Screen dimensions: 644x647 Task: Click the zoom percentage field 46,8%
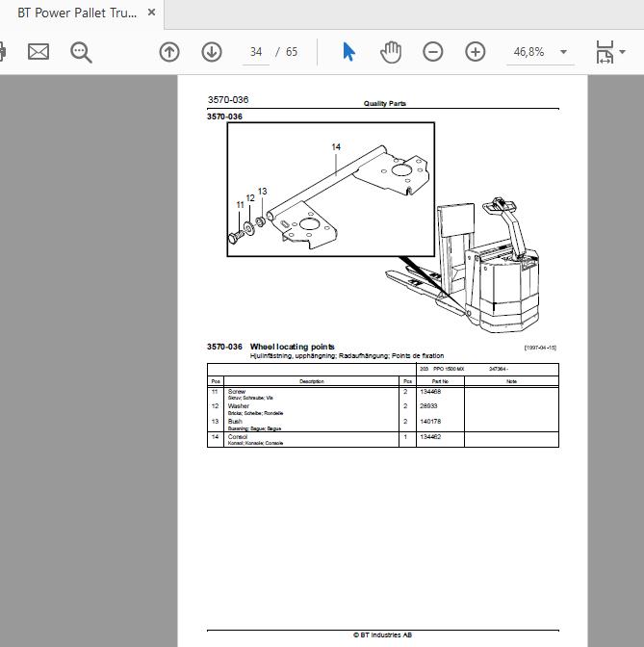tap(528, 52)
